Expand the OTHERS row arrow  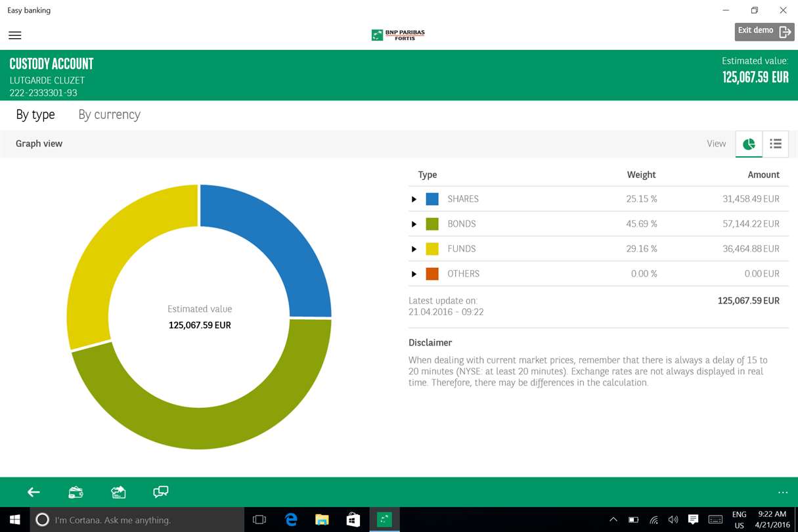pos(414,274)
